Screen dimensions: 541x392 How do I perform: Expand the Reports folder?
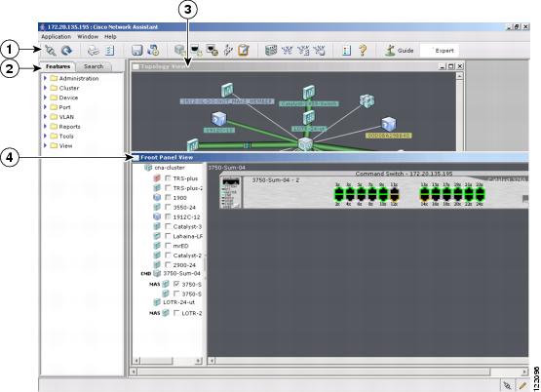coord(45,127)
